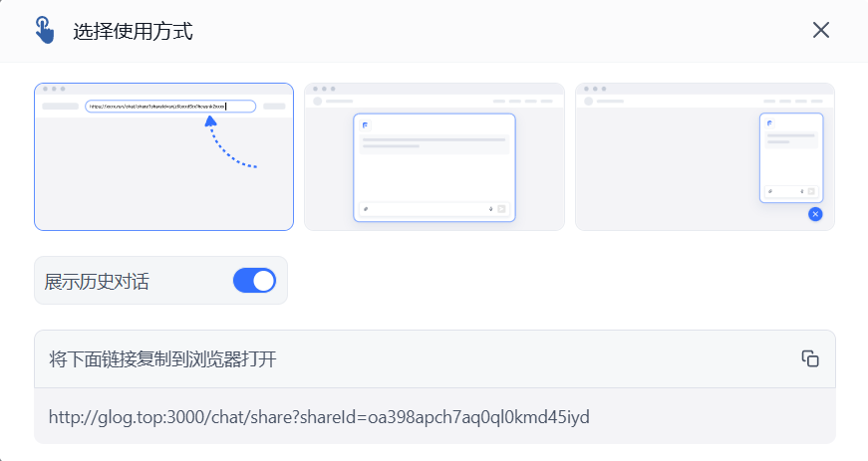The height and width of the screenshot is (461, 868).
Task: Click the 展示历史对话 label
Action: (x=97, y=282)
